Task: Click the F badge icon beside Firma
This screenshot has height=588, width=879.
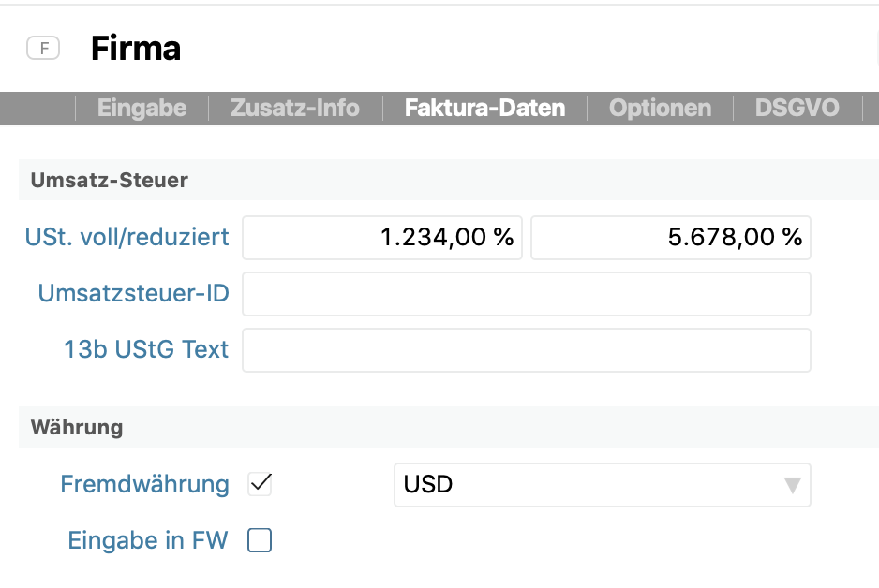Action: coord(43,48)
